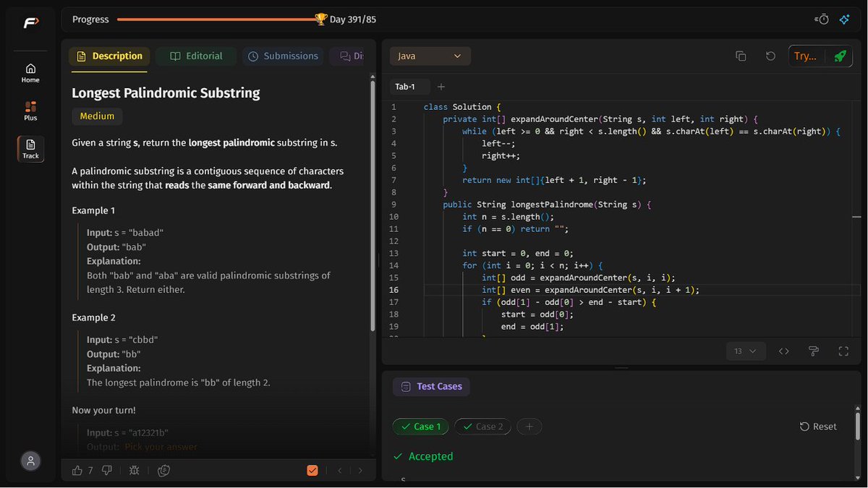Click the Reset test cases button
This screenshot has width=868, height=488.
pyautogui.click(x=818, y=427)
